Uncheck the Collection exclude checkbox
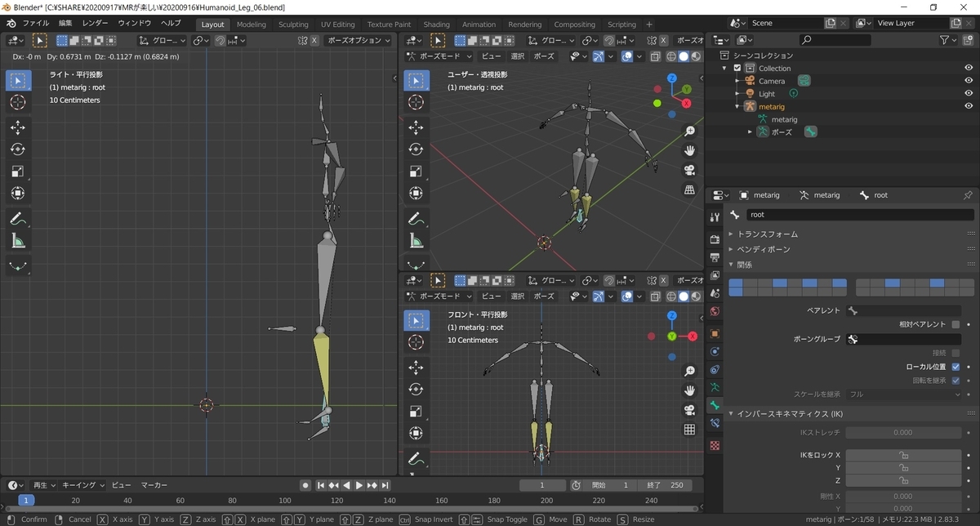Viewport: 980px width, 526px height. click(x=737, y=69)
